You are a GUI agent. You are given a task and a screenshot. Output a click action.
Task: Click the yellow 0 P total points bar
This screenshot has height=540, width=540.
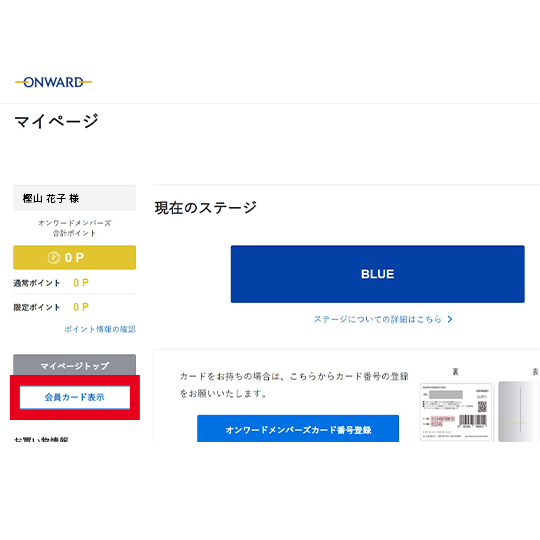pos(74,257)
